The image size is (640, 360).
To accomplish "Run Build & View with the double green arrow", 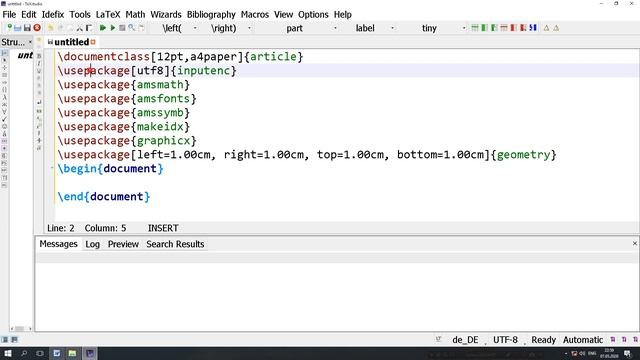I will tap(103, 28).
